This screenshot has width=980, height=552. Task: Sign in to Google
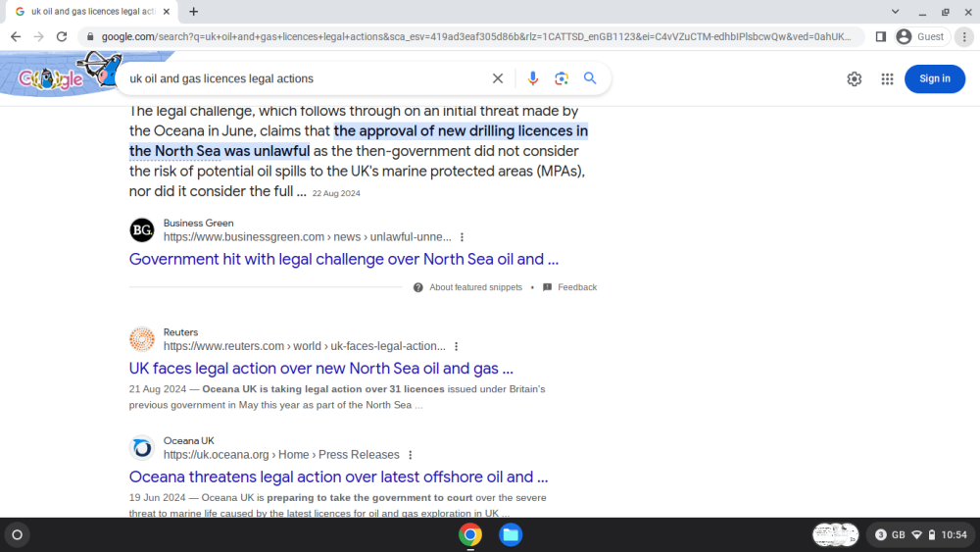tap(934, 78)
